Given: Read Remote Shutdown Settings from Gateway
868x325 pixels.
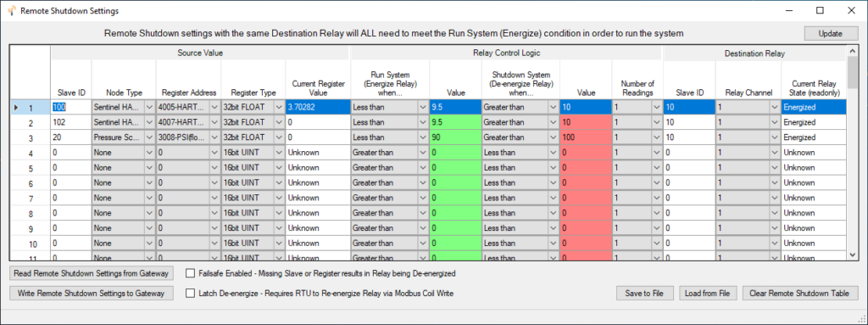Looking at the screenshot, I should (x=92, y=273).
